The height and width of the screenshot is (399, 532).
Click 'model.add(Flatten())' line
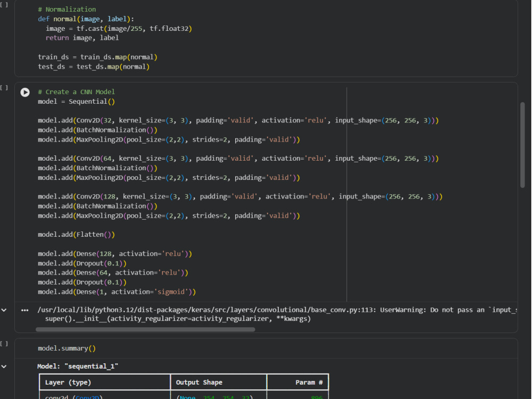tap(76, 235)
